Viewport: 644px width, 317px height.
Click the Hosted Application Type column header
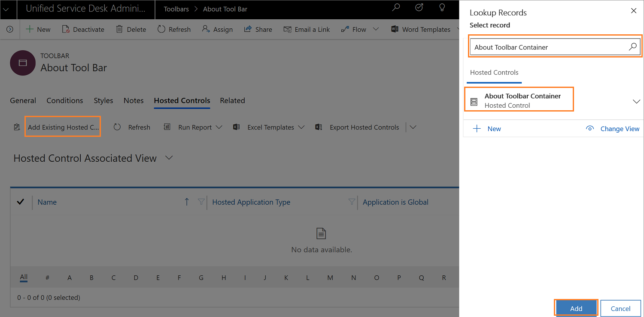251,202
